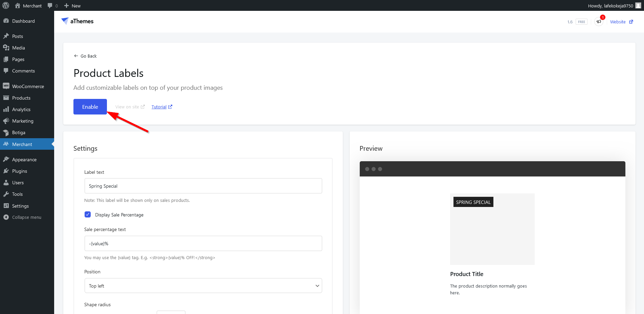Click the Sale percentage text field
Screen dimensions: 644x314
tap(203, 243)
